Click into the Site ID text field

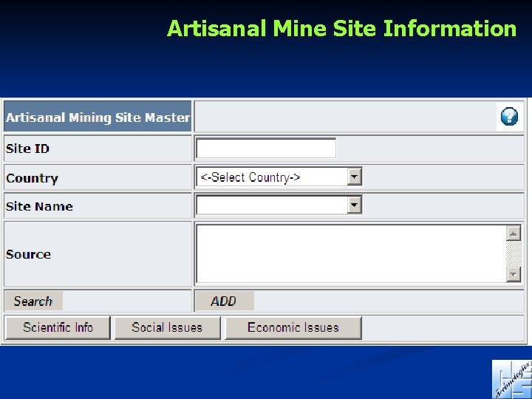[266, 149]
